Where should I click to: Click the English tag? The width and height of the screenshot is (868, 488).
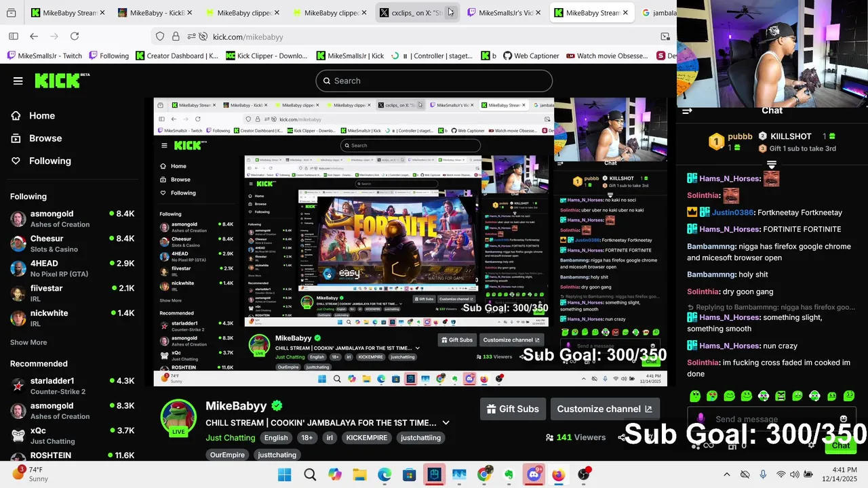pos(276,438)
